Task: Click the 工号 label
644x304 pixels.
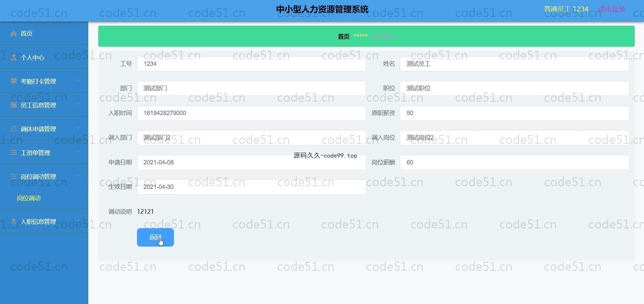Action: (x=126, y=64)
